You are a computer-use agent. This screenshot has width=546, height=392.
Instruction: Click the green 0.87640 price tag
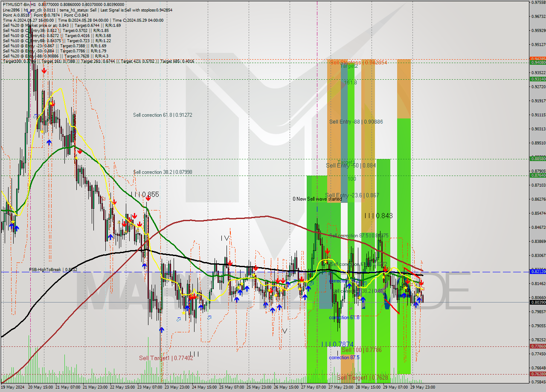(537, 175)
